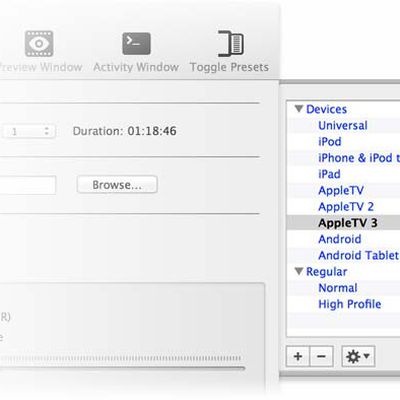Pick the Android preset

[340, 239]
